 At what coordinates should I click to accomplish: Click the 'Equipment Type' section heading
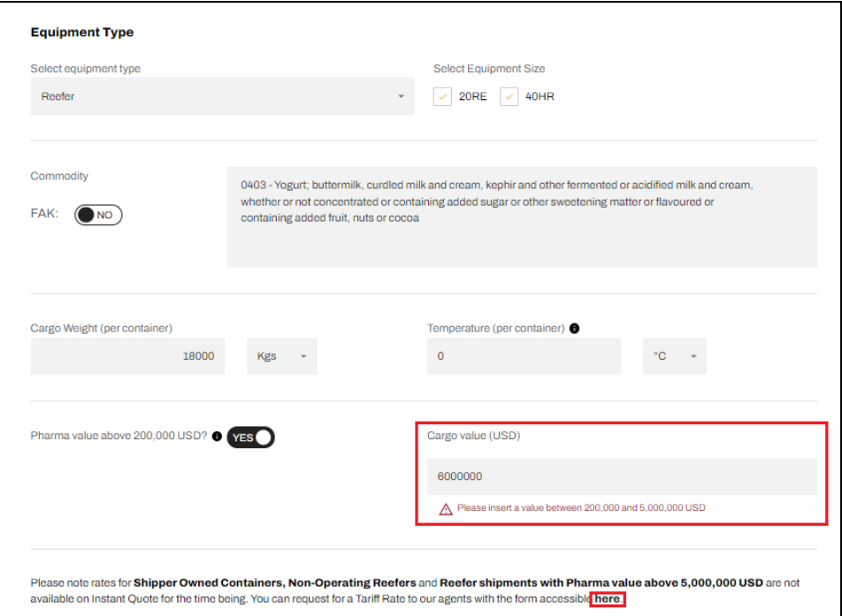(x=82, y=32)
